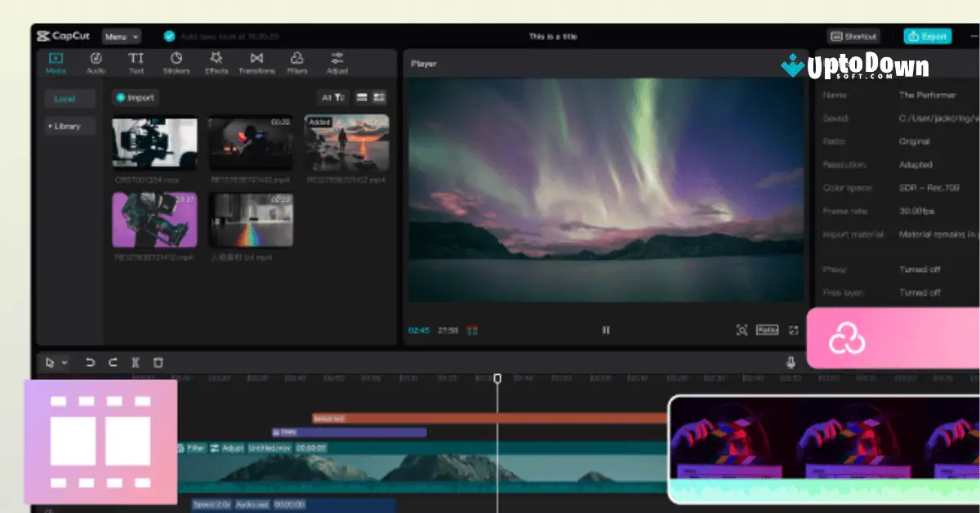Screen dimensions: 980x513
Task: Click the Import button
Action: 135,97
